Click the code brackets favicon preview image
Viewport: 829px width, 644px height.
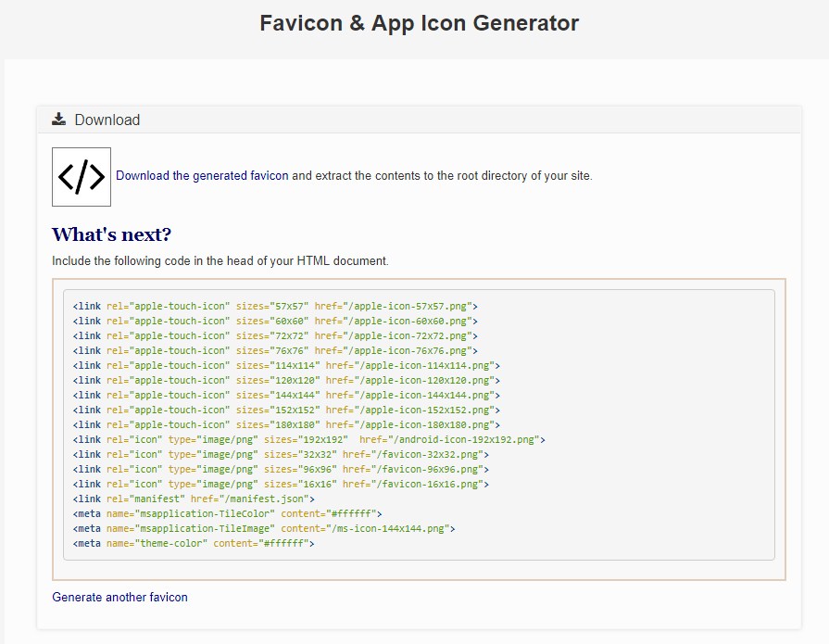pos(82,176)
